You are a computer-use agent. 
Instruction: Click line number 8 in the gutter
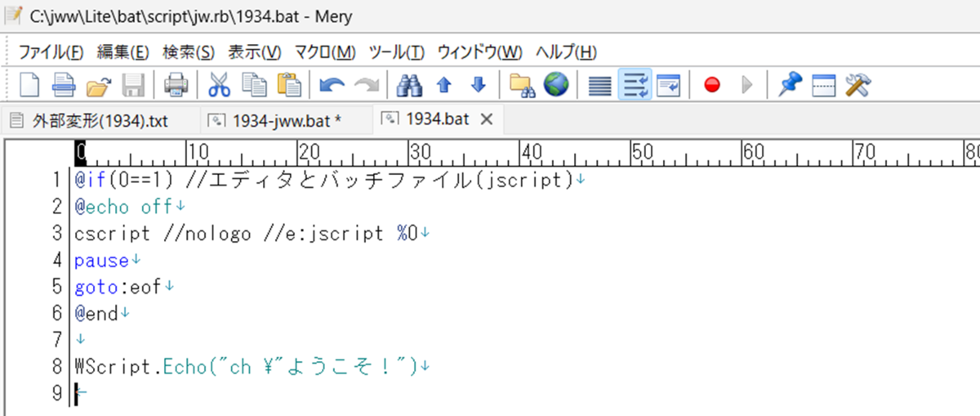click(x=57, y=367)
